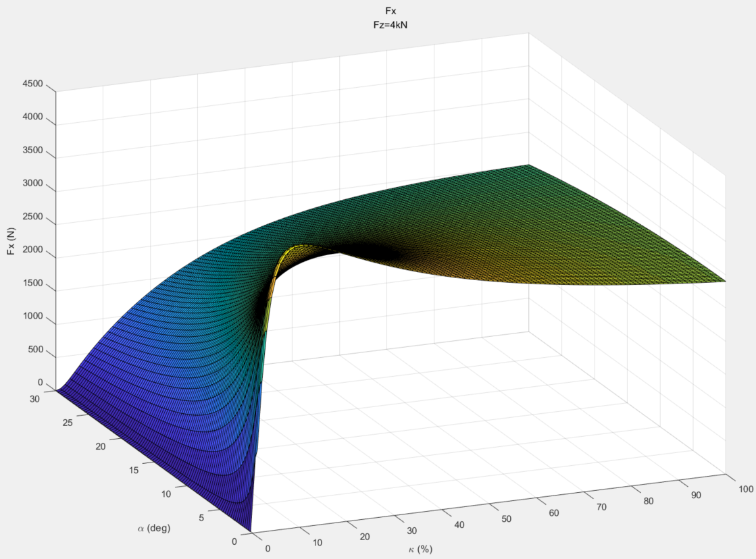756x559 pixels.
Task: Click the 2000 tick label on Fx axis
Action: coord(33,250)
